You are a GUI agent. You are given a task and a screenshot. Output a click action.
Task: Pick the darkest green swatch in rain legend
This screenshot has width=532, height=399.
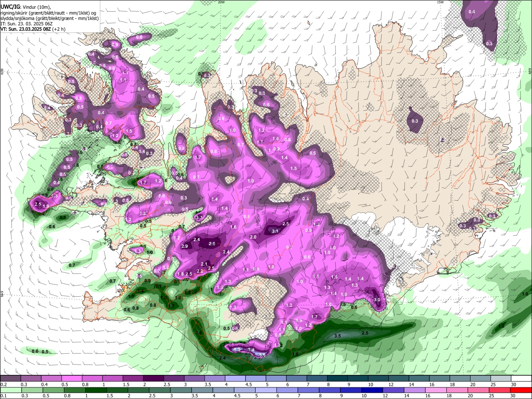click(96, 390)
